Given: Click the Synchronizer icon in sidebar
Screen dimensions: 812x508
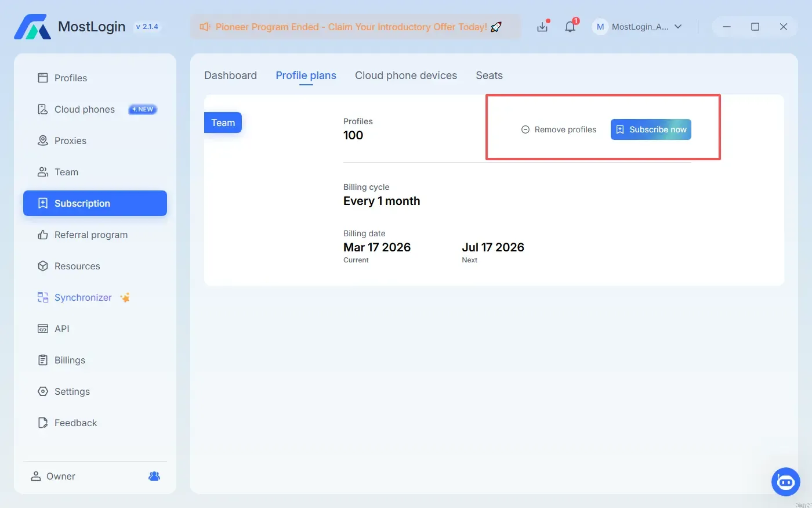Looking at the screenshot, I should point(43,297).
